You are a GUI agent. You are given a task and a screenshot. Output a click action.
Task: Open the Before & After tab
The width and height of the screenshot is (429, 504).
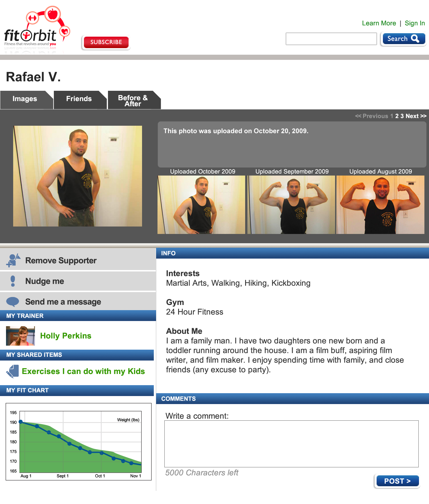(133, 100)
